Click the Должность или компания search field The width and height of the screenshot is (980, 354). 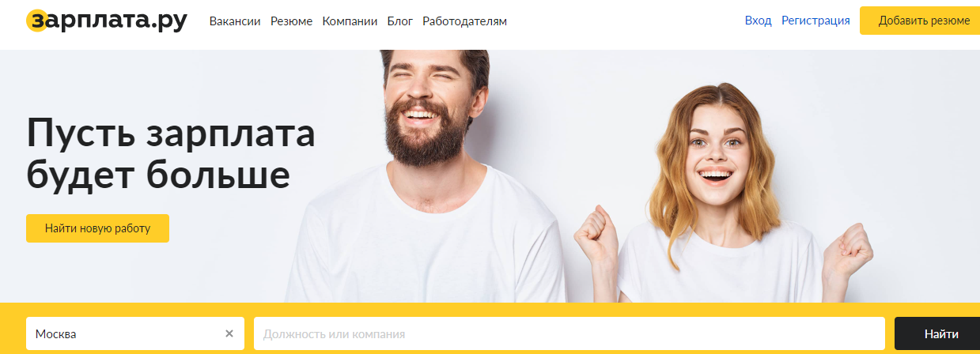(x=569, y=333)
